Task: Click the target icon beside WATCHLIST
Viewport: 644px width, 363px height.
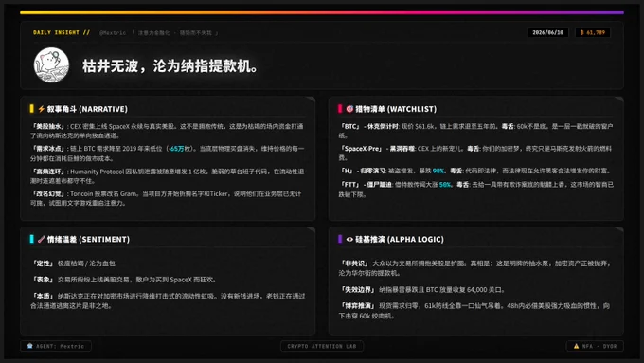Action: point(349,109)
